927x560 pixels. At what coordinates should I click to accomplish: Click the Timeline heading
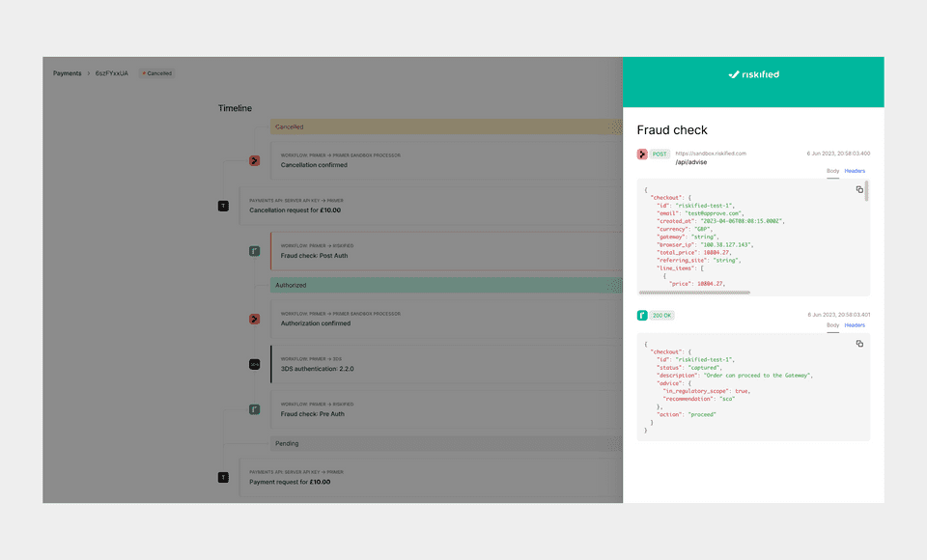(x=235, y=108)
